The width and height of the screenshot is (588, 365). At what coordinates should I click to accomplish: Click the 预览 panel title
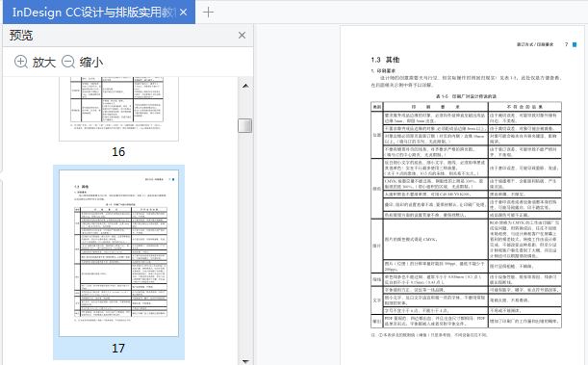[x=21, y=36]
